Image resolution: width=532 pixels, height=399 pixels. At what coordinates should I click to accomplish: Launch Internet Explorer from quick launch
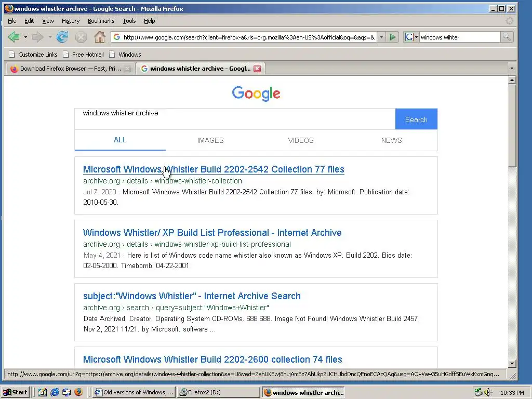pos(54,392)
